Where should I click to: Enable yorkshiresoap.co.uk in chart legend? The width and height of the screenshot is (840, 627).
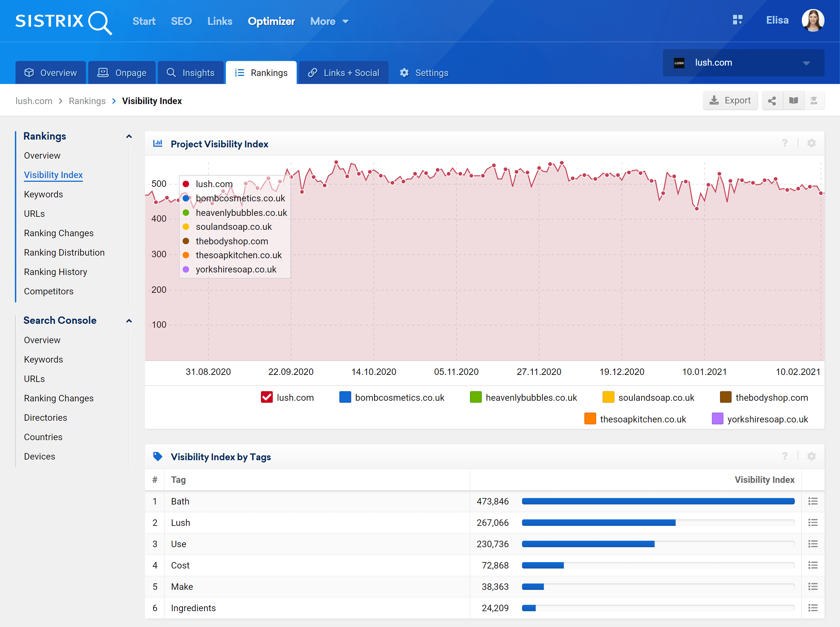point(718,419)
